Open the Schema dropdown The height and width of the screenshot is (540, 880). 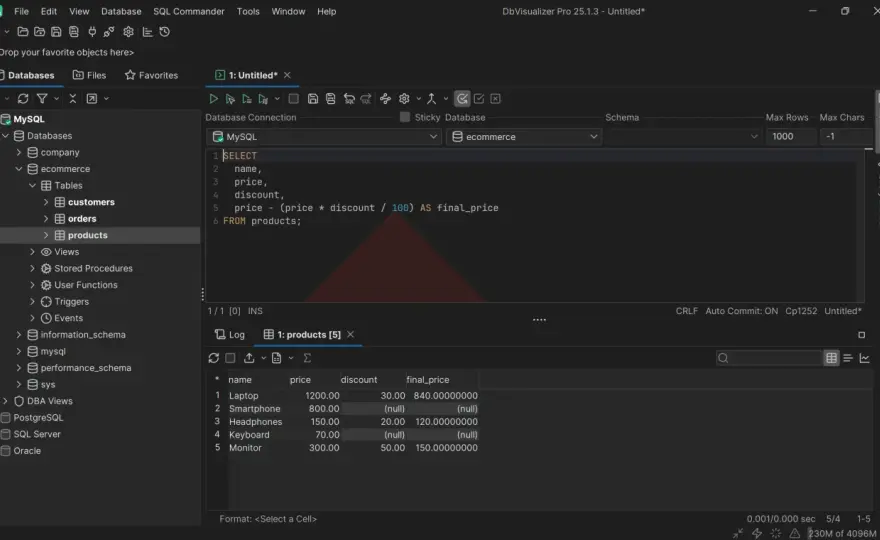coord(683,136)
